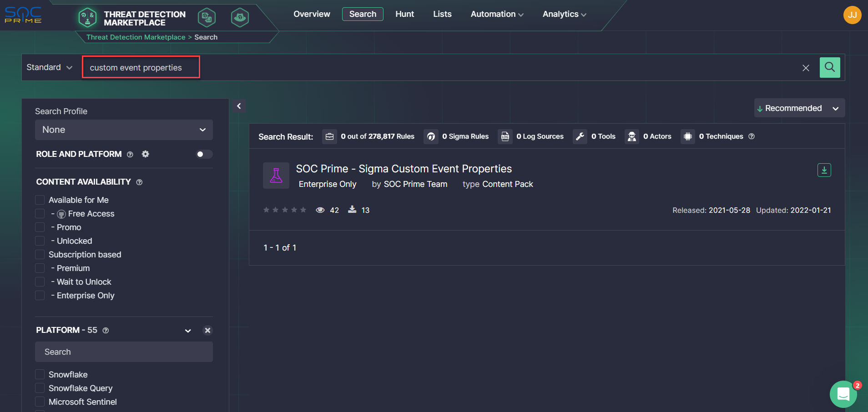Image resolution: width=868 pixels, height=412 pixels.
Task: Click the views eye icon on result
Action: click(320, 210)
